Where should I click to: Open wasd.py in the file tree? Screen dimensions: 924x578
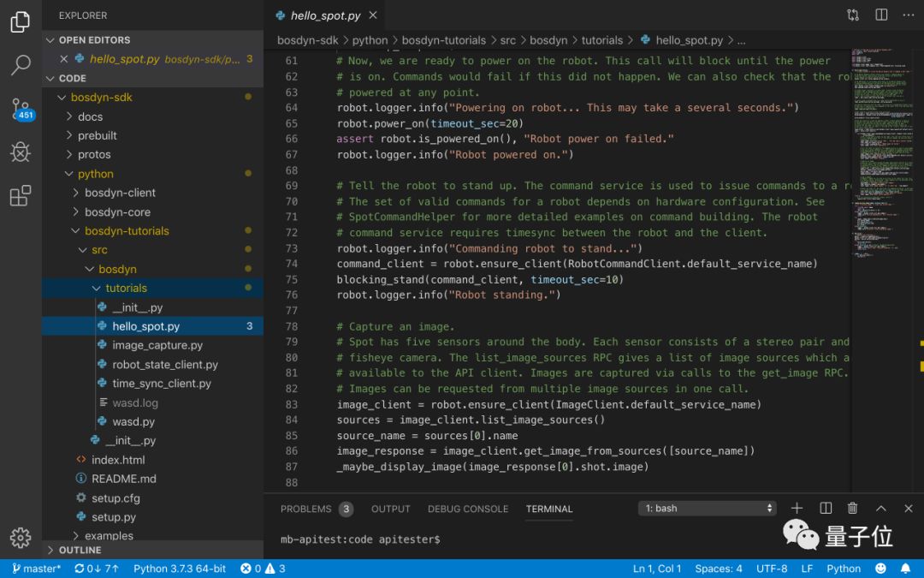133,422
